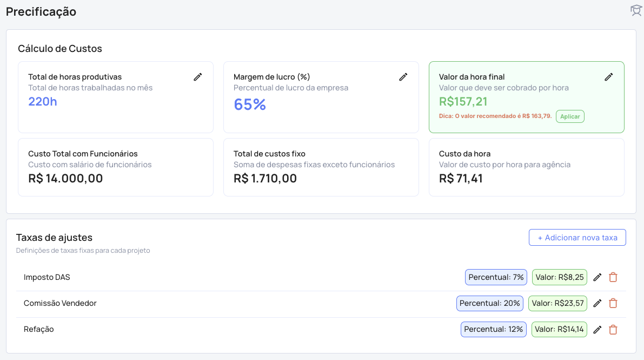Select the Custo Total com Funcionários card
Viewport: 644px width, 360px height.
tap(115, 167)
